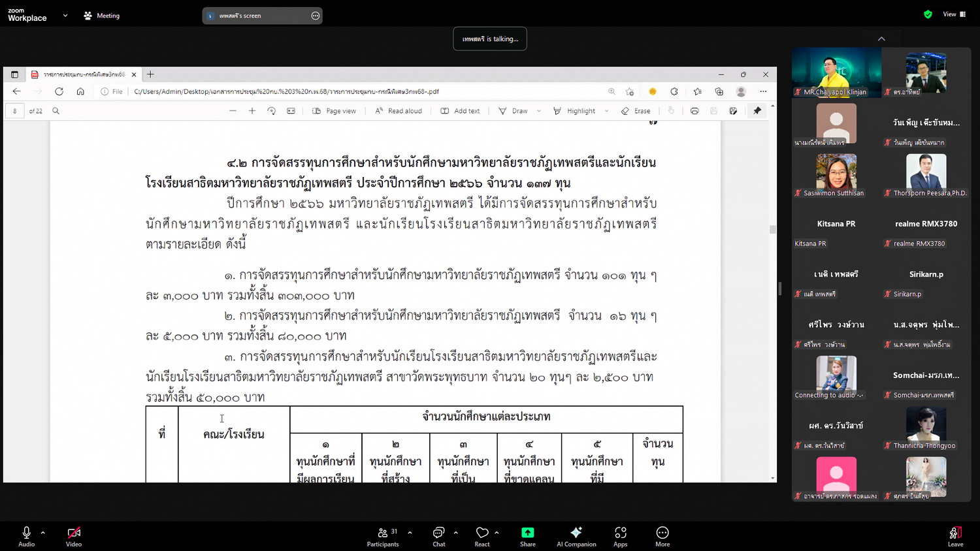Click the More options icon
Screen dimensions: 980x551
point(662,536)
